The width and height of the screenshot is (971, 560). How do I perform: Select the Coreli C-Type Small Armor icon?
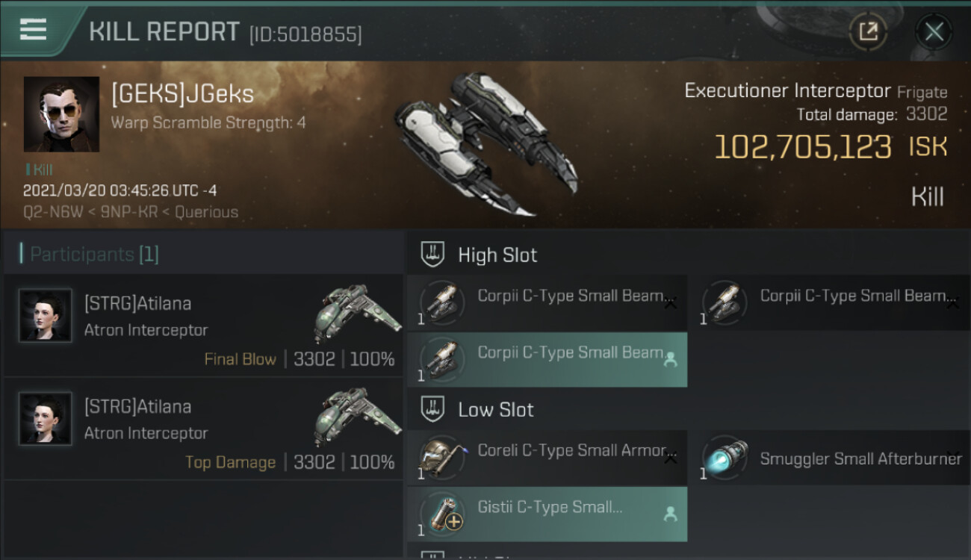coord(442,458)
